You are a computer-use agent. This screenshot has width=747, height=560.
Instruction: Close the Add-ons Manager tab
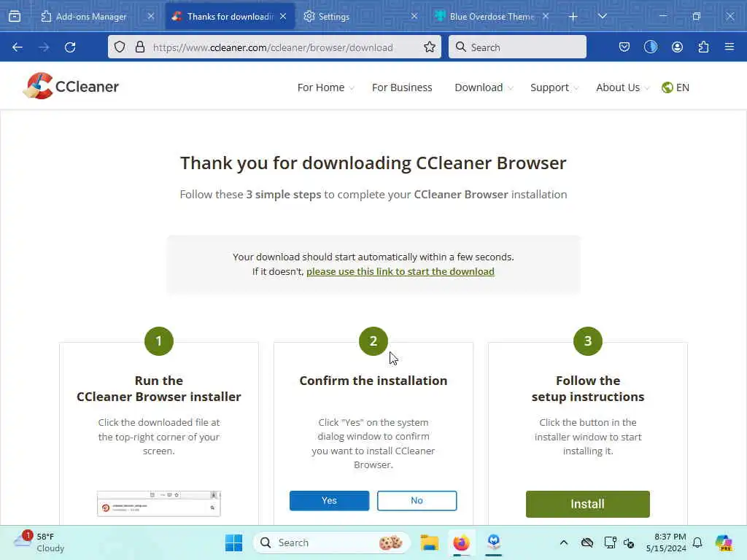(150, 16)
